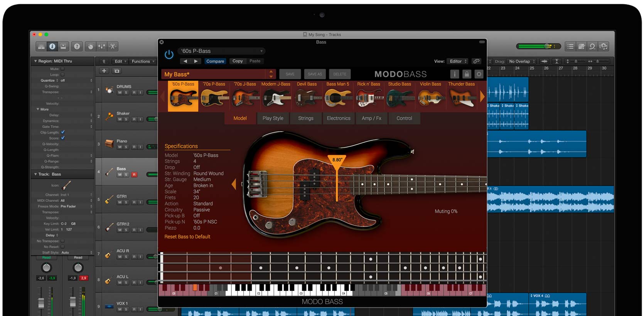Image resolution: width=644 pixels, height=316 pixels.
Task: Go to next preset arrow
Action: tap(196, 61)
